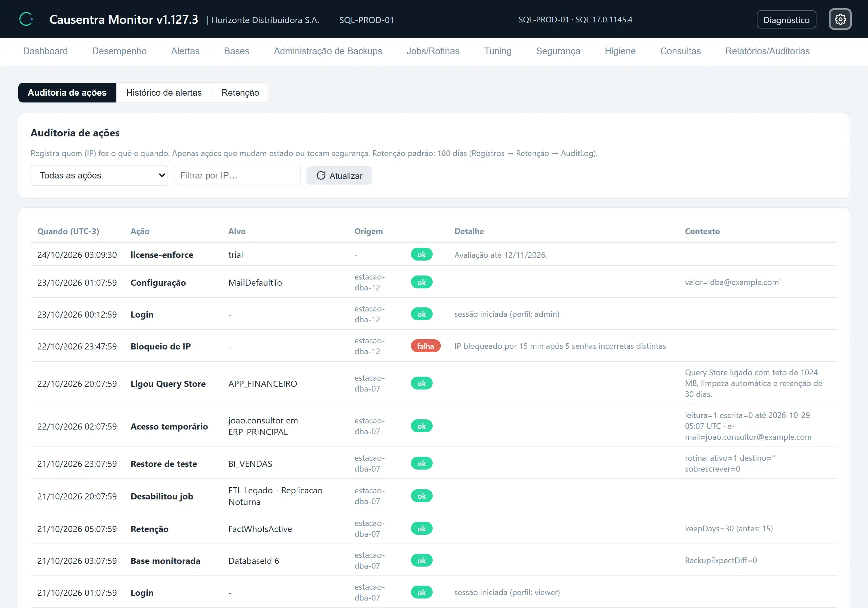Go to the Dashboard menu

pos(45,51)
